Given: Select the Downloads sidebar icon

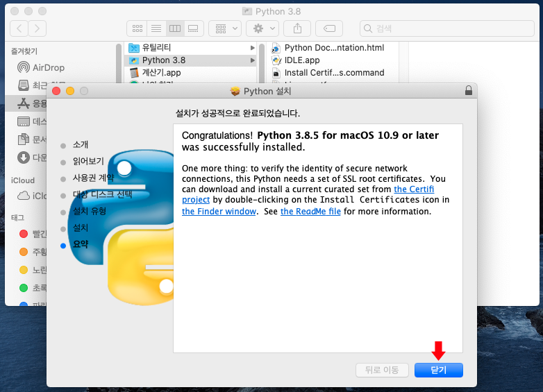Looking at the screenshot, I should 23,157.
